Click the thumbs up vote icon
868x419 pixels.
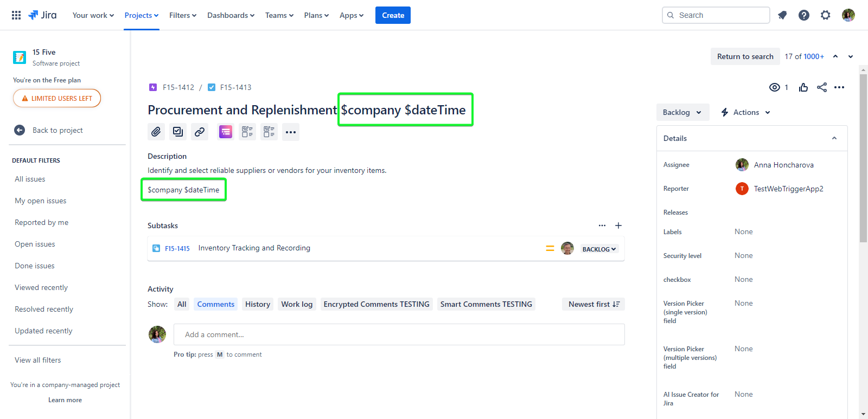click(x=803, y=87)
